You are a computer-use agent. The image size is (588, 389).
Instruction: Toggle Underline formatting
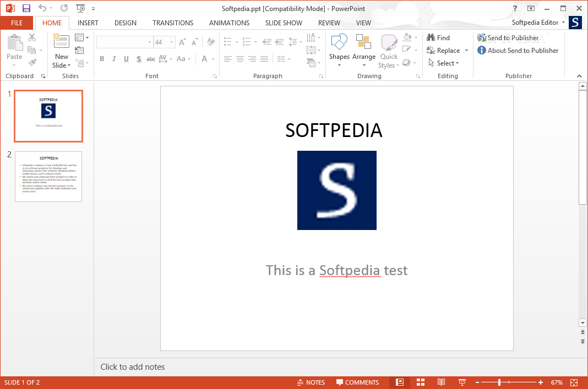tap(127, 59)
